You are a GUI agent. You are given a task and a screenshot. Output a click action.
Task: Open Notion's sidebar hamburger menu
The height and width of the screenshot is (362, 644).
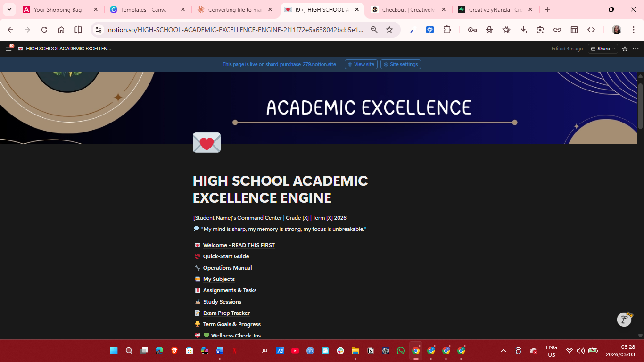(8, 48)
